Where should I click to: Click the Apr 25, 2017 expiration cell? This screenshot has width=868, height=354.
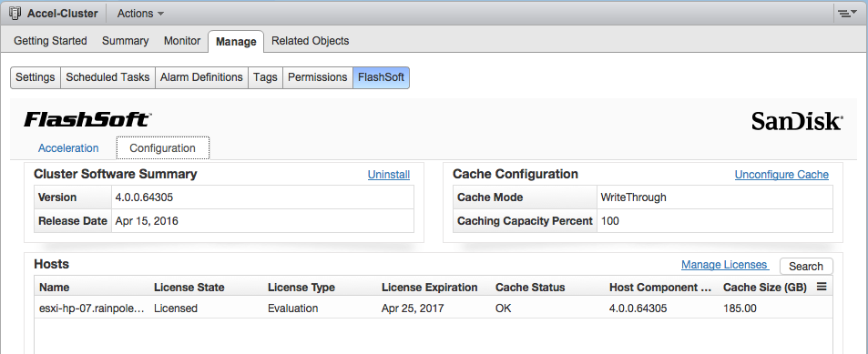click(413, 308)
